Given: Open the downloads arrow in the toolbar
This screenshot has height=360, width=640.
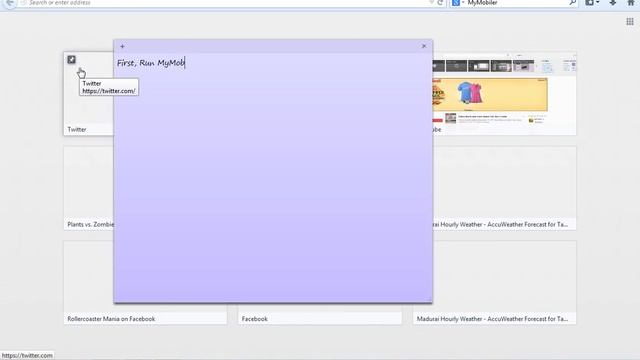Looking at the screenshot, I should pyautogui.click(x=613, y=3).
